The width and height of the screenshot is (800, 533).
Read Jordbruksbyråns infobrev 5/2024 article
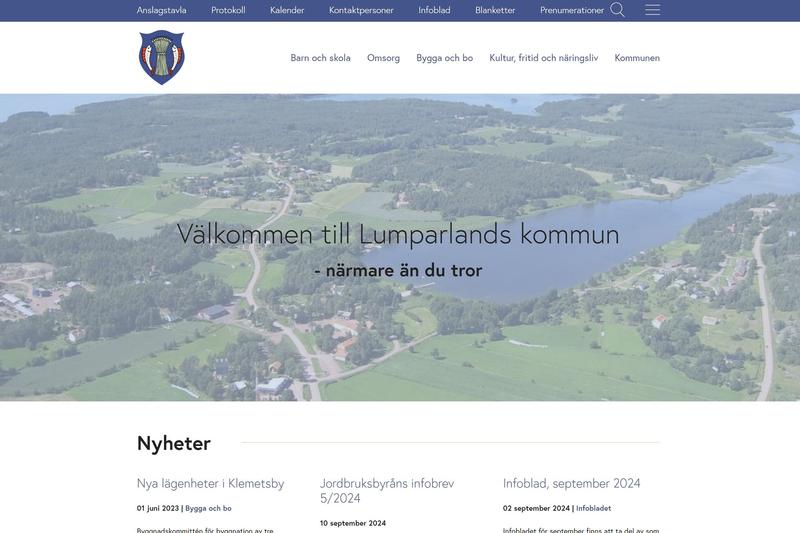click(386, 490)
